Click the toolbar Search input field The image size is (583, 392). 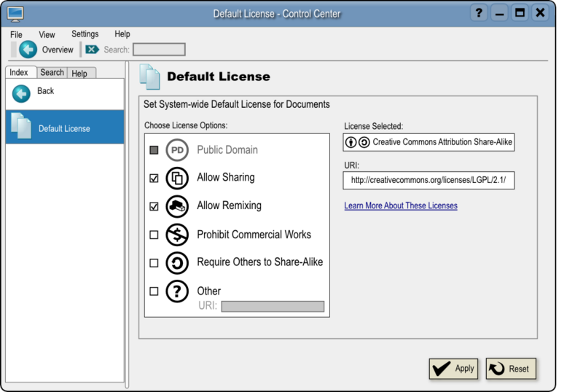[x=159, y=50]
